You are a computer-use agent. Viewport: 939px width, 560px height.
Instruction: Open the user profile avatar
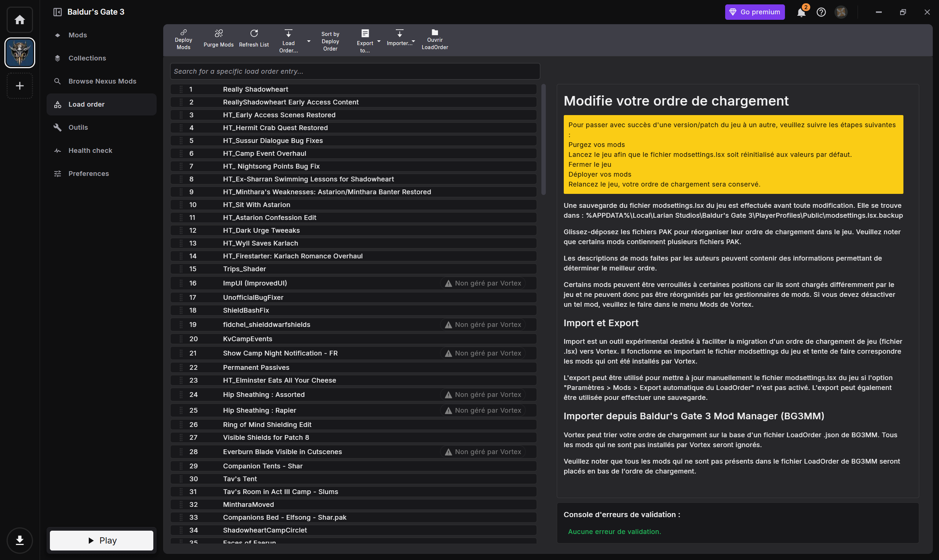point(841,12)
